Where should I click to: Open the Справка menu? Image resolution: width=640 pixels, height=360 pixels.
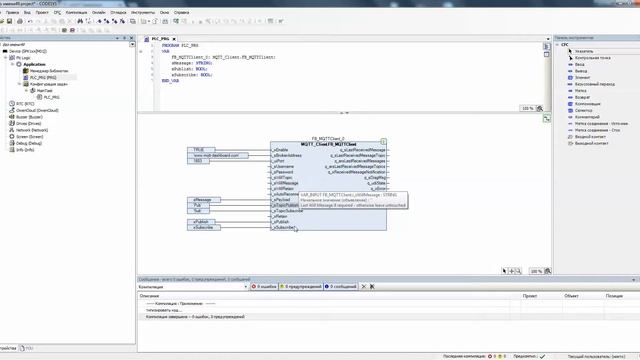click(x=181, y=13)
